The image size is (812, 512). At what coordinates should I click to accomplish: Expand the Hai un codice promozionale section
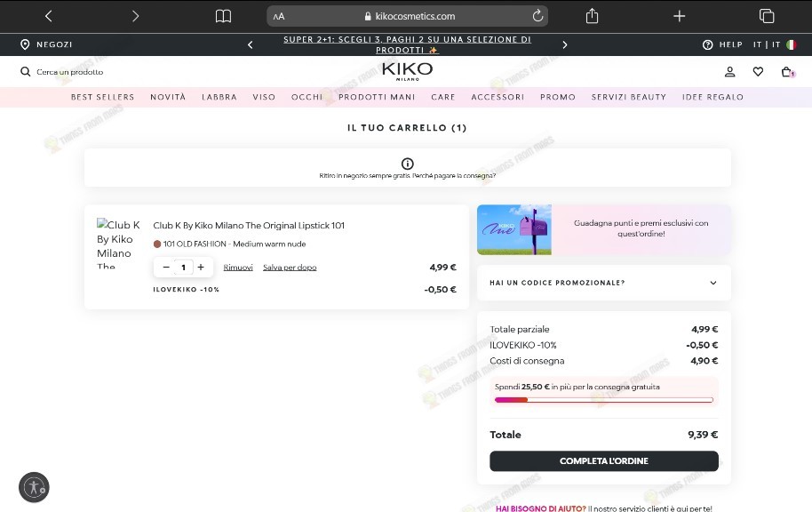604,283
